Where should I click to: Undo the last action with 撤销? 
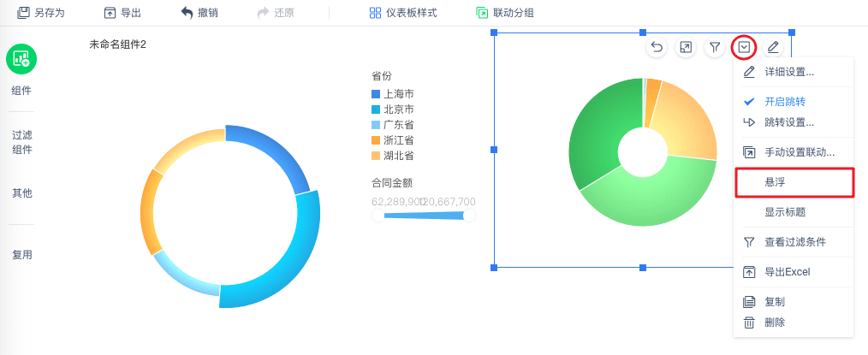199,13
